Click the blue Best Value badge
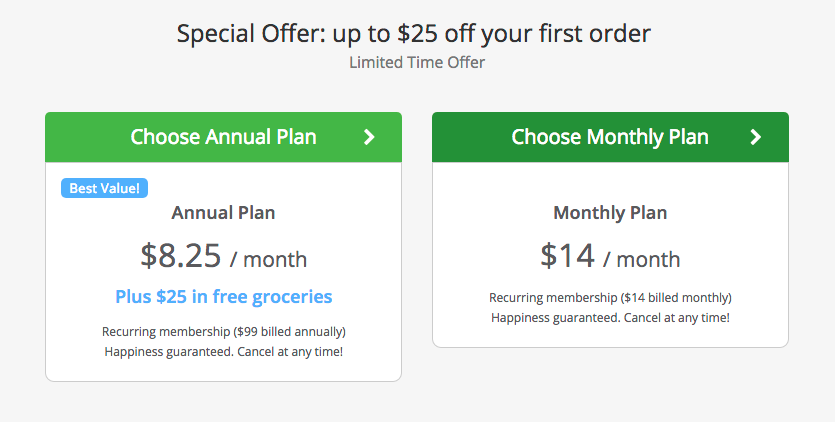Image resolution: width=835 pixels, height=422 pixels. (x=104, y=188)
